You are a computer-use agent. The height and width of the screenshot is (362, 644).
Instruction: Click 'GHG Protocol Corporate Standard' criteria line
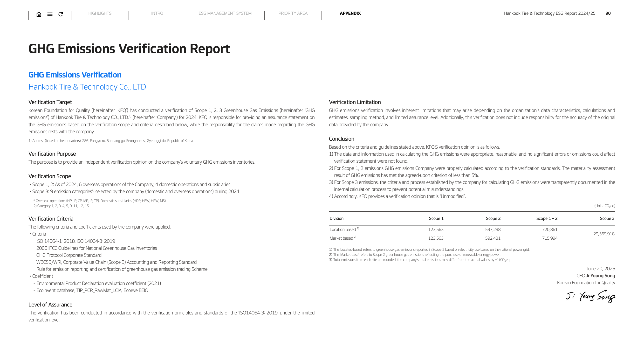(69, 255)
